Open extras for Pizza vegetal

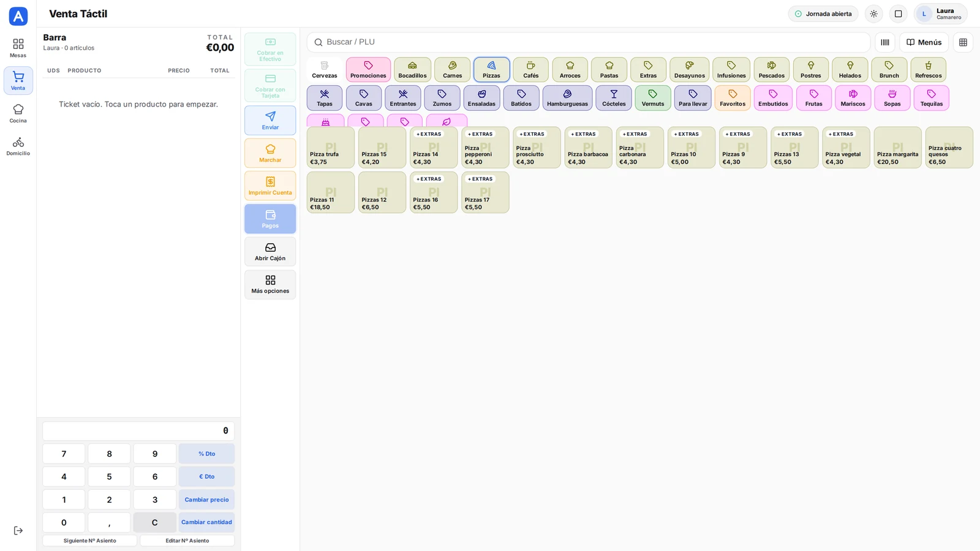[x=841, y=134]
